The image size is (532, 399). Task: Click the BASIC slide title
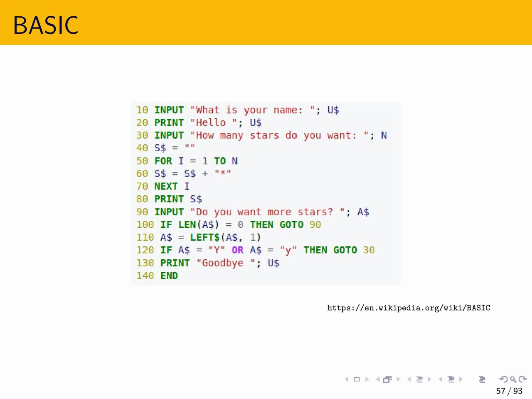pos(46,25)
